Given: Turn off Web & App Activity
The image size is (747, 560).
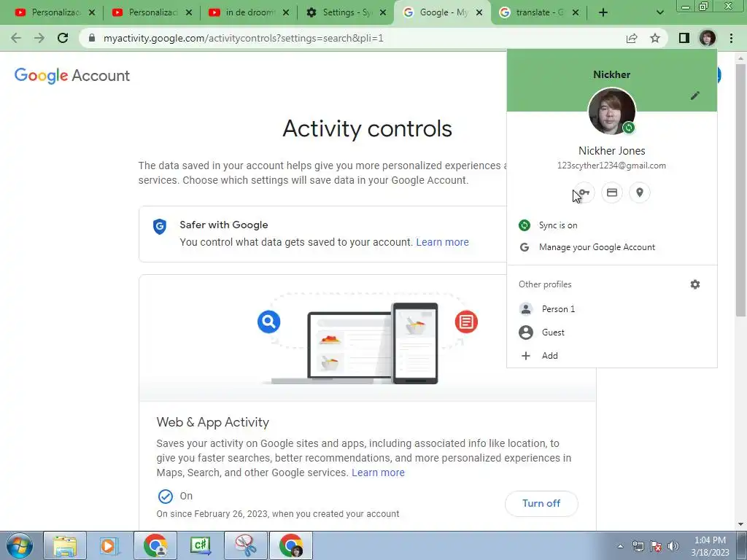Looking at the screenshot, I should (541, 503).
